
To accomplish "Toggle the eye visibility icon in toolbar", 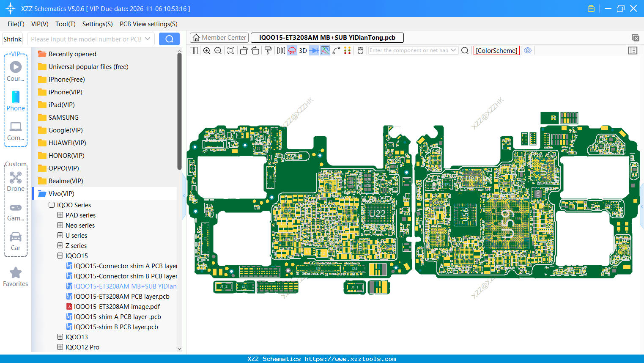I will (x=528, y=50).
